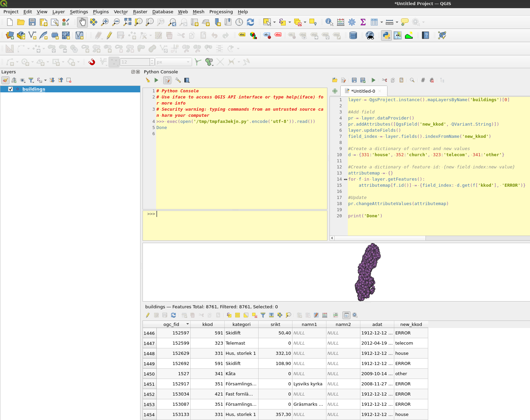
Task: Select the Pan Map hand tool
Action: click(x=82, y=22)
